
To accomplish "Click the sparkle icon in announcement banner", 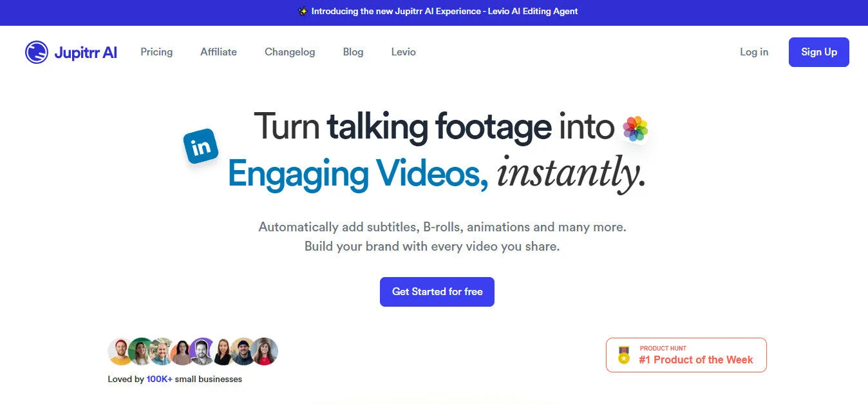I will click(x=303, y=12).
